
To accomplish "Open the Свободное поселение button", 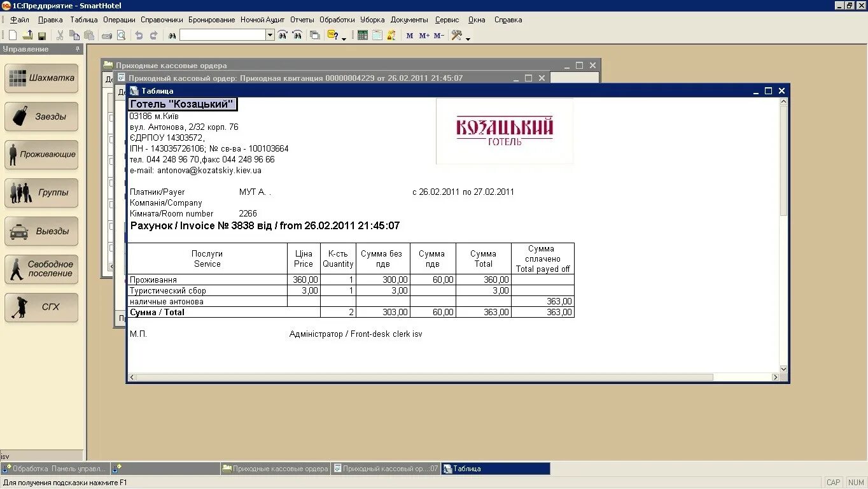I will point(42,269).
